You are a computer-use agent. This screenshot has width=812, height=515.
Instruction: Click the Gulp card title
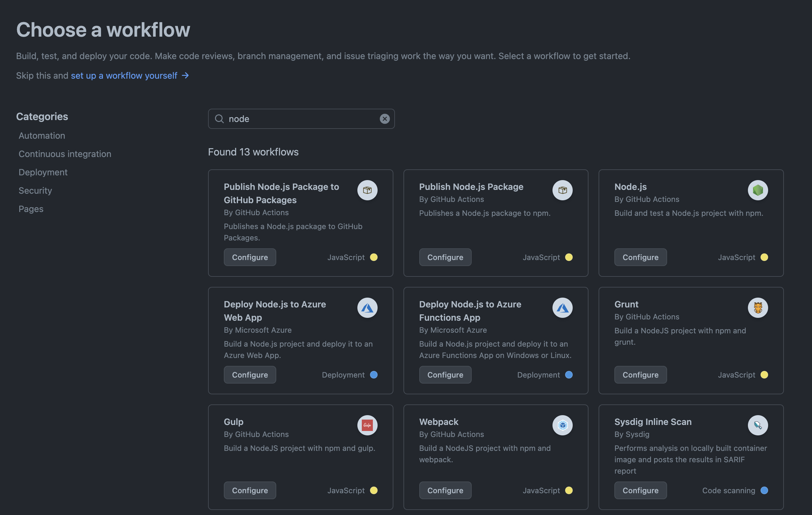point(233,422)
